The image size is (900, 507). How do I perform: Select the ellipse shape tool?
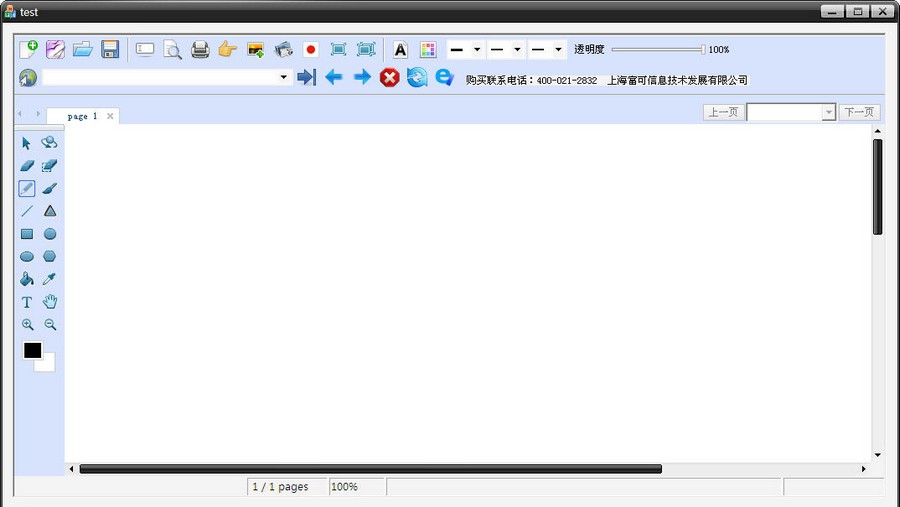click(27, 257)
